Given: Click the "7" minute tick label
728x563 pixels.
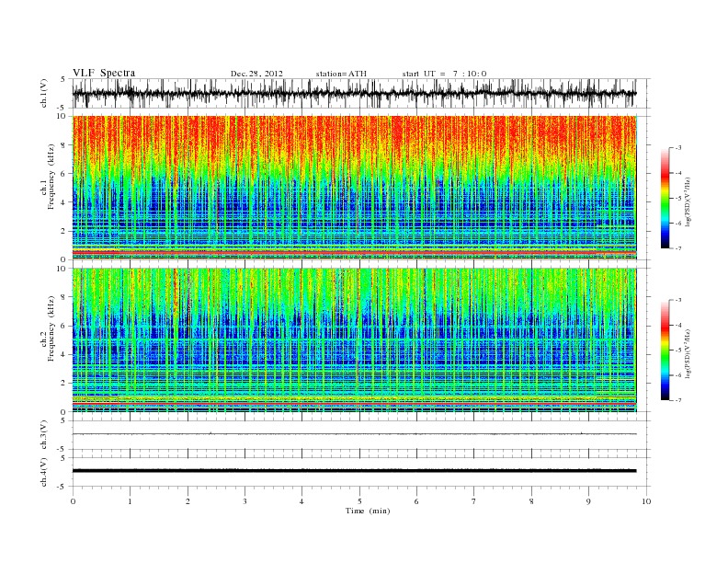Looking at the screenshot, I should [x=474, y=501].
